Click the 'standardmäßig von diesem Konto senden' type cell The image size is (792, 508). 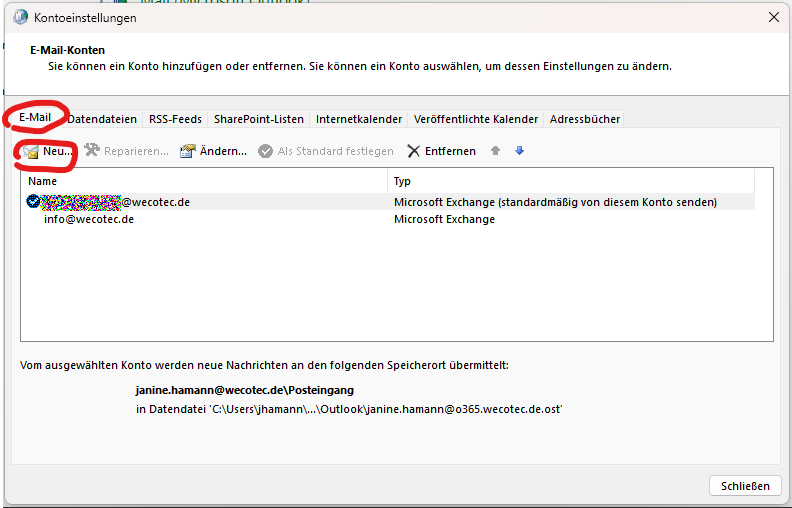[x=556, y=202]
